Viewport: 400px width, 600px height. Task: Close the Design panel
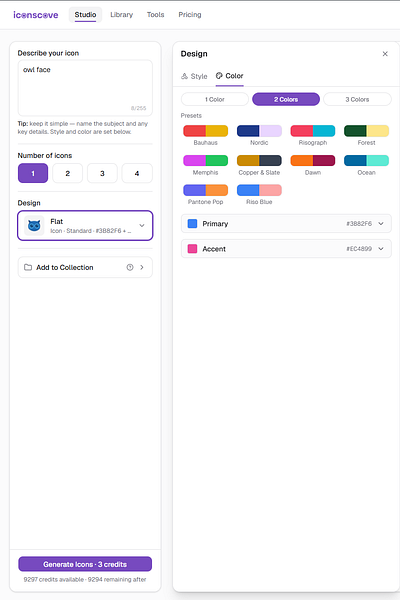pyautogui.click(x=385, y=54)
